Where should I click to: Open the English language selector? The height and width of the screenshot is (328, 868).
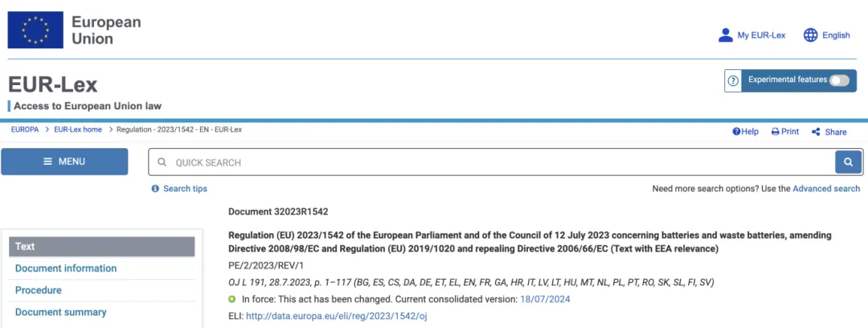[x=836, y=35]
